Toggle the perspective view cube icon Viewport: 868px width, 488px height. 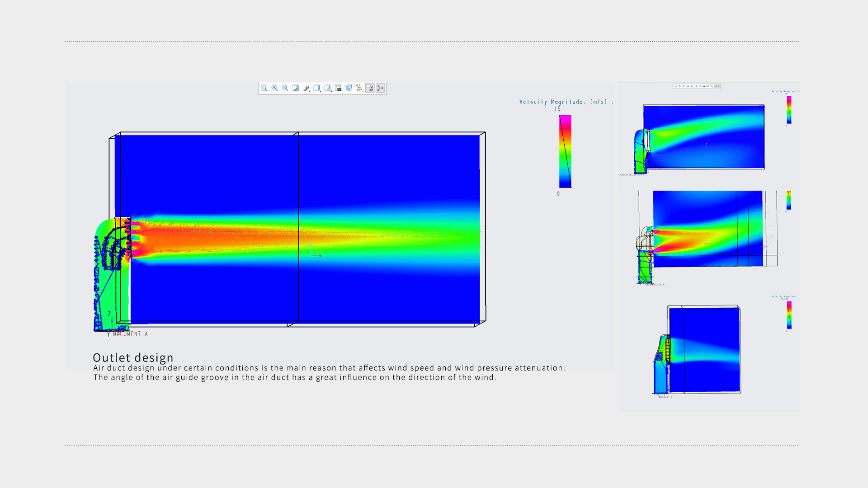[x=349, y=88]
